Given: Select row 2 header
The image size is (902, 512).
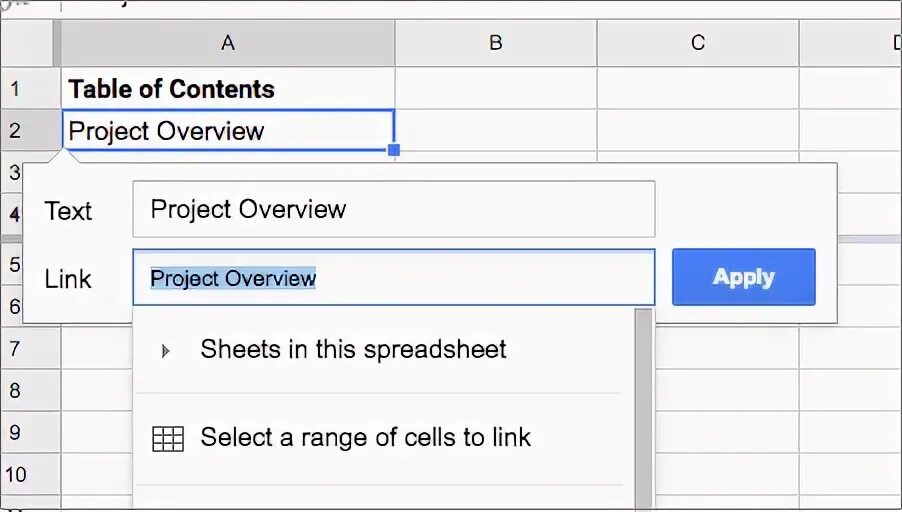Looking at the screenshot, I should pyautogui.click(x=15, y=131).
